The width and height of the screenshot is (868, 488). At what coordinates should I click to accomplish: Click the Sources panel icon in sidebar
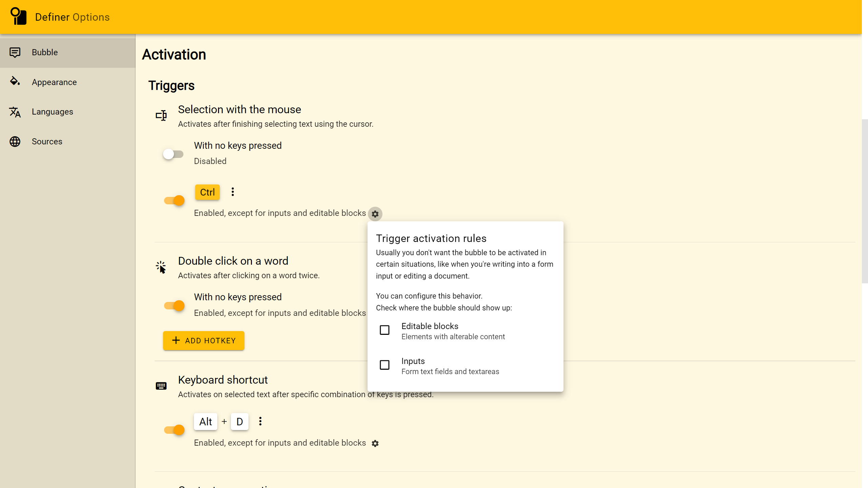tap(15, 141)
